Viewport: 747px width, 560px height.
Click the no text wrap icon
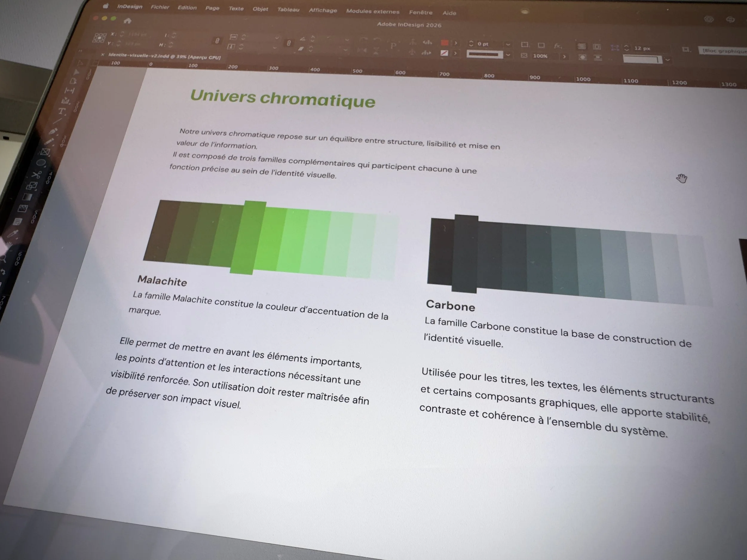coord(581,46)
